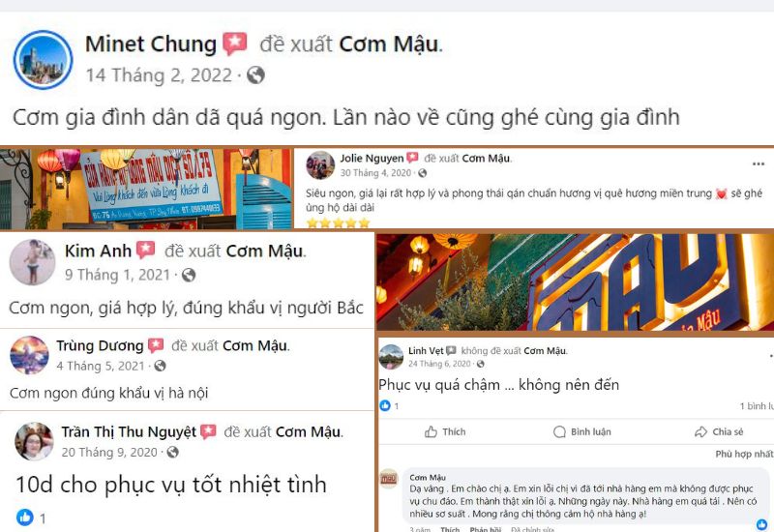
Task: Click the like reaction icon under Trần Thị Thu Nguyệt's review
Action: pyautogui.click(x=25, y=517)
